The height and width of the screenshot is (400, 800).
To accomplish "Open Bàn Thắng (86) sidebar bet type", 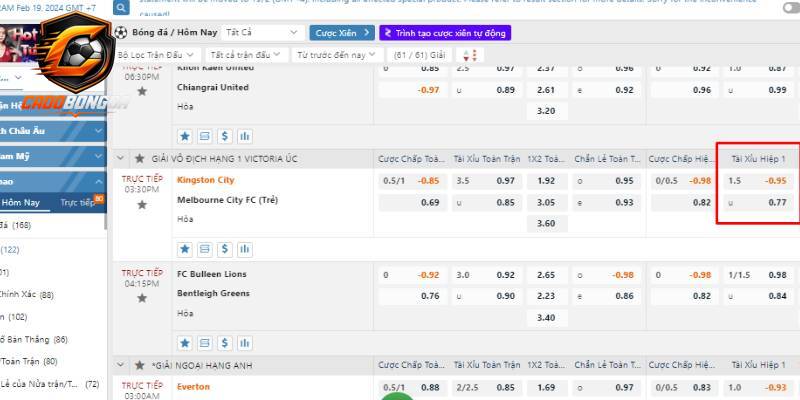I will click(34, 339).
